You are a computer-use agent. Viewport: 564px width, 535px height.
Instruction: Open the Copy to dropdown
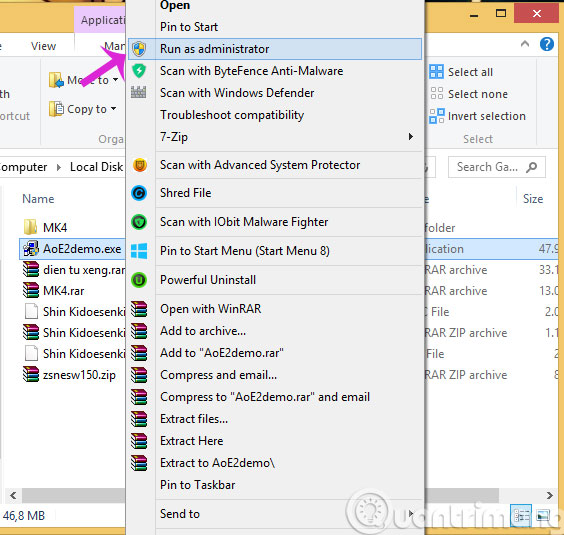83,109
